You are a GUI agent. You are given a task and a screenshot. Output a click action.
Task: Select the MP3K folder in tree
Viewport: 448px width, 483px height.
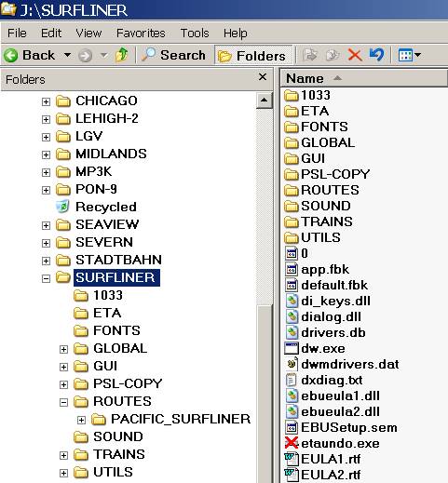(84, 171)
